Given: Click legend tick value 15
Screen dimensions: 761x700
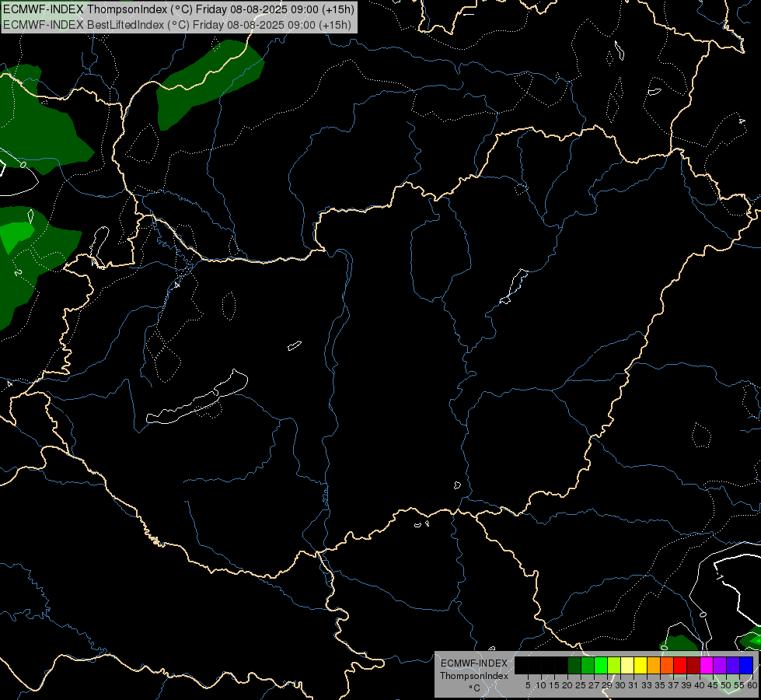Looking at the screenshot, I should 554,685.
